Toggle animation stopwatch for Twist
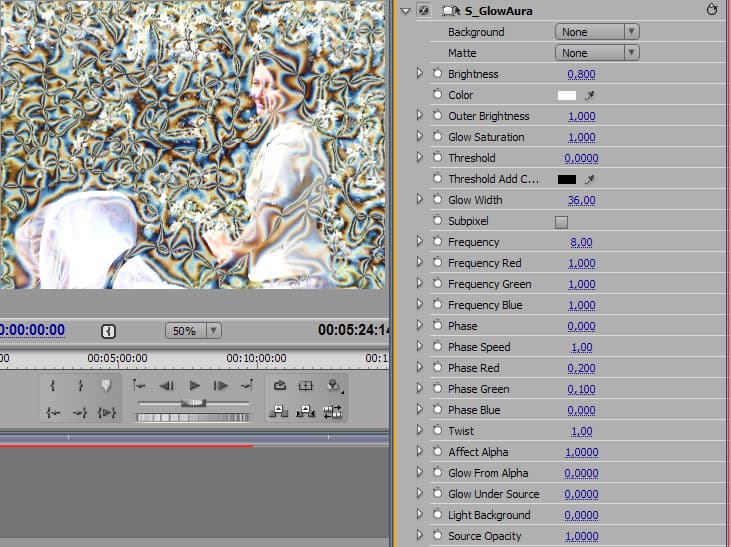The height and width of the screenshot is (547, 731). click(437, 430)
